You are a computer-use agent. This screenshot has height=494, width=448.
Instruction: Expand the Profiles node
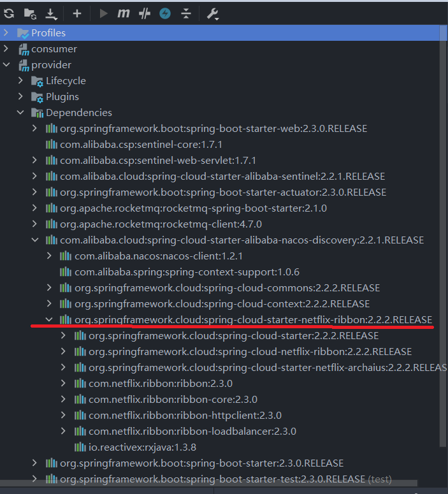click(6, 33)
